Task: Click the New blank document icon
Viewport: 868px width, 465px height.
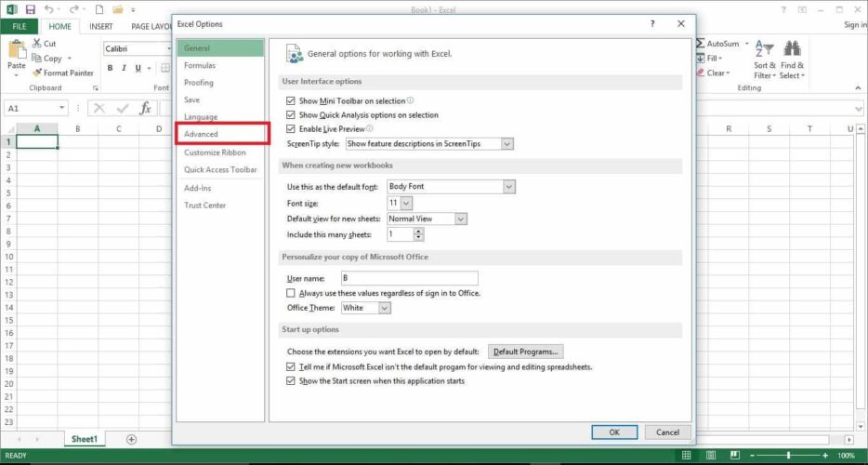Action: tap(99, 9)
